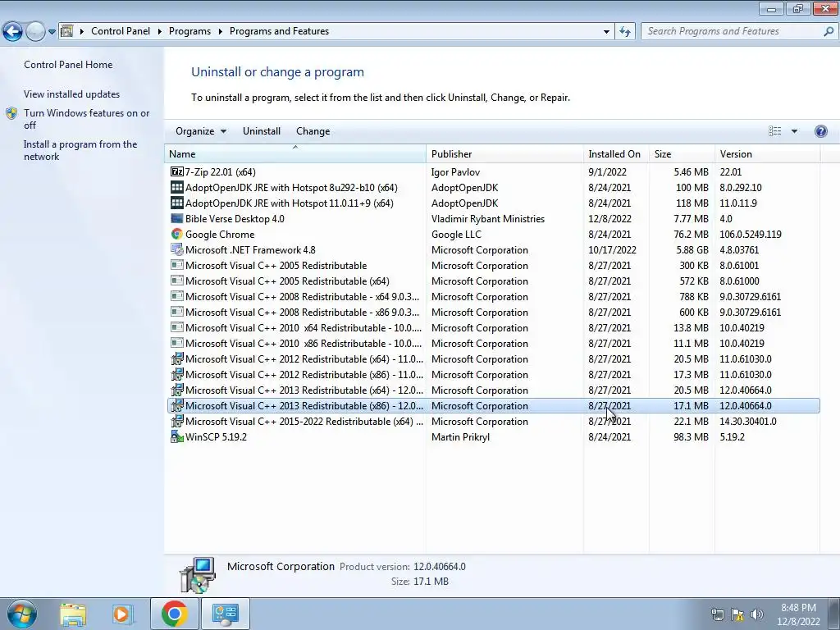Sort by the Size column header
840x630 pixels.
click(682, 153)
